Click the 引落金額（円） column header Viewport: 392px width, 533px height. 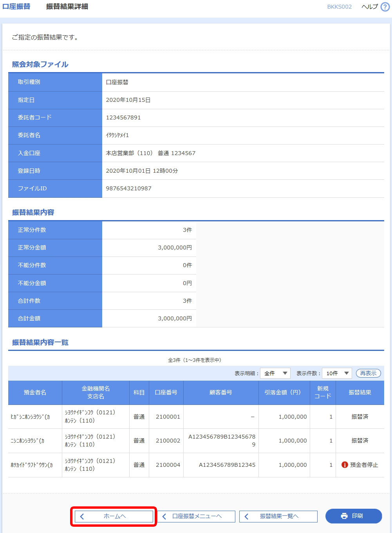pyautogui.click(x=284, y=392)
